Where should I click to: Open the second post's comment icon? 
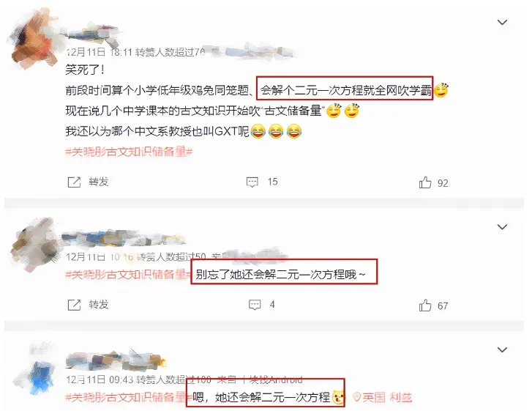click(255, 305)
